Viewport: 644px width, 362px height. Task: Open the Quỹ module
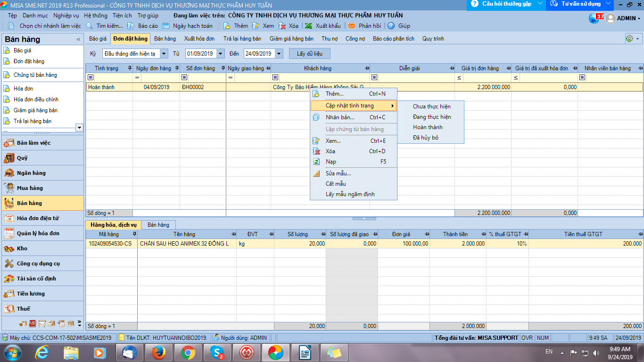pos(42,158)
